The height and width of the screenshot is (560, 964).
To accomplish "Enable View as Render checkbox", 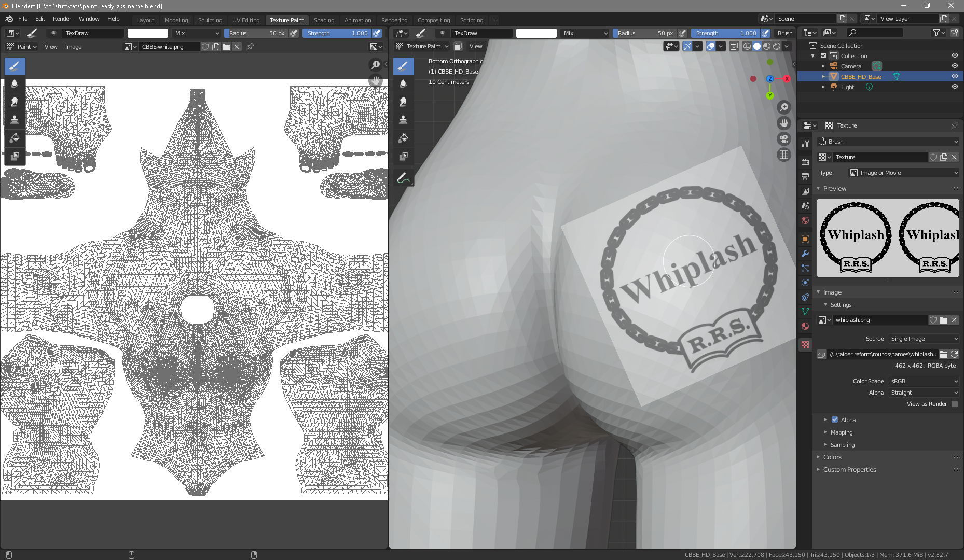I will (955, 404).
